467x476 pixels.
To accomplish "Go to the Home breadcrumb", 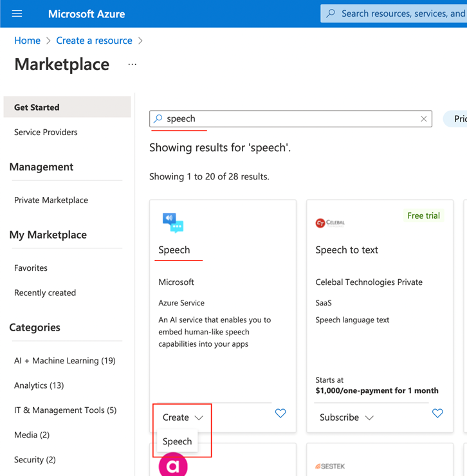I will click(x=27, y=41).
